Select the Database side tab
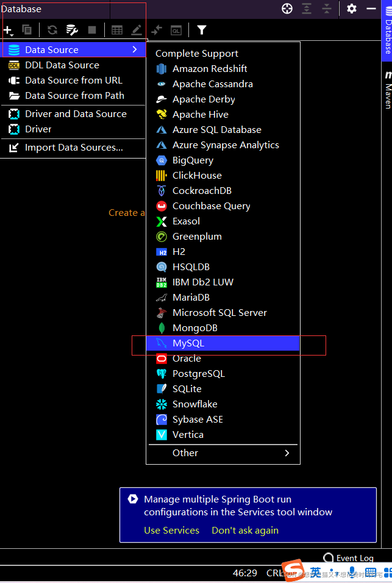 pos(387,31)
